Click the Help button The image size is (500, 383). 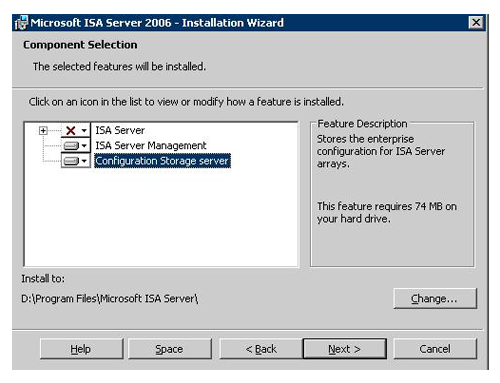[x=81, y=349]
